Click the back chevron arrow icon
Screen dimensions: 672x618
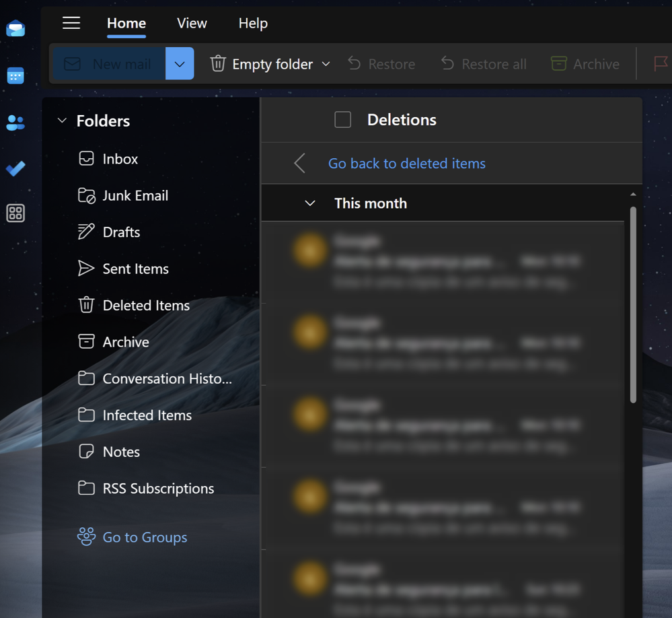click(299, 164)
